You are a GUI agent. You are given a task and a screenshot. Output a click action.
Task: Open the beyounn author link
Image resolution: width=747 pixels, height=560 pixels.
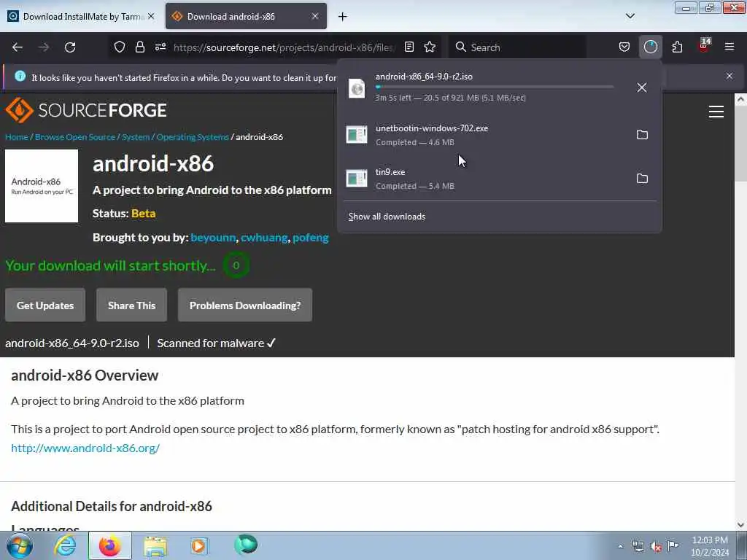click(x=213, y=238)
